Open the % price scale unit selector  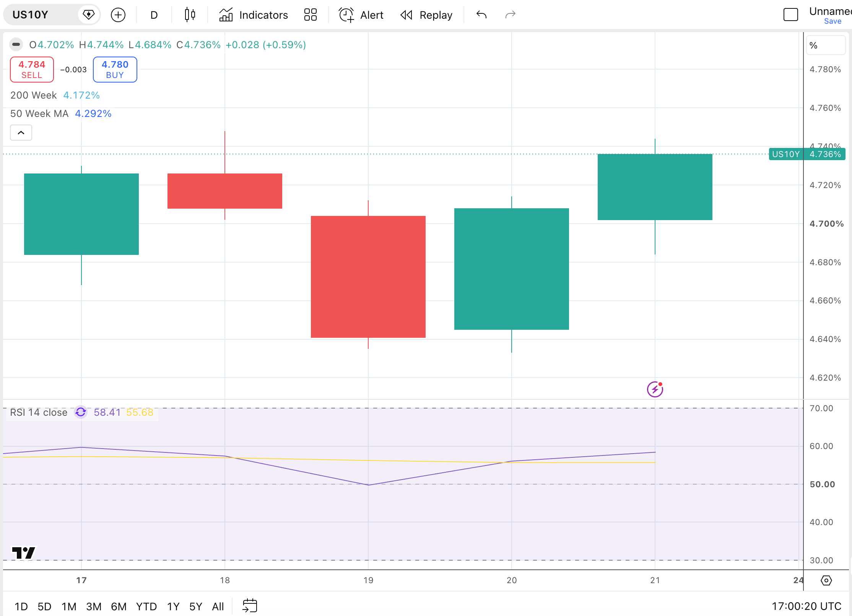tap(826, 45)
